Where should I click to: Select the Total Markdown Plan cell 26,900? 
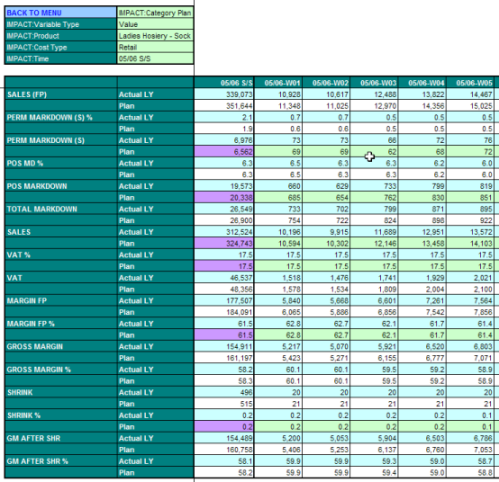(224, 221)
